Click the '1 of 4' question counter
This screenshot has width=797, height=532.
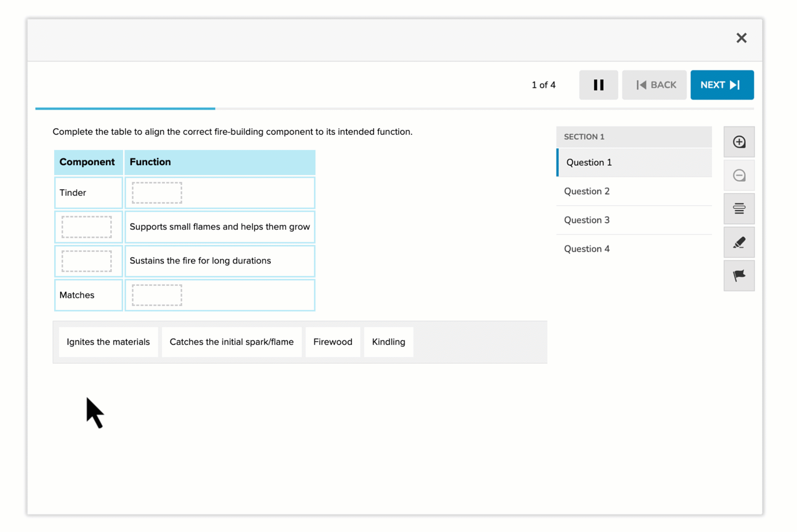543,85
